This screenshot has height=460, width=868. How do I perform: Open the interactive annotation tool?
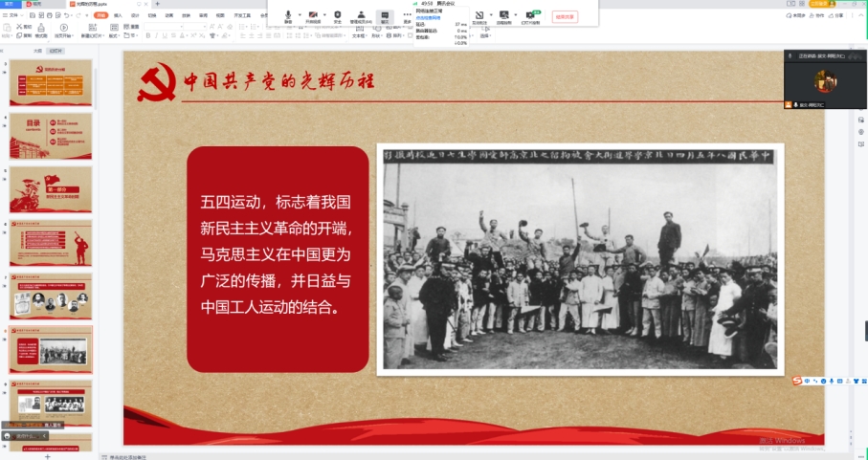(x=479, y=16)
